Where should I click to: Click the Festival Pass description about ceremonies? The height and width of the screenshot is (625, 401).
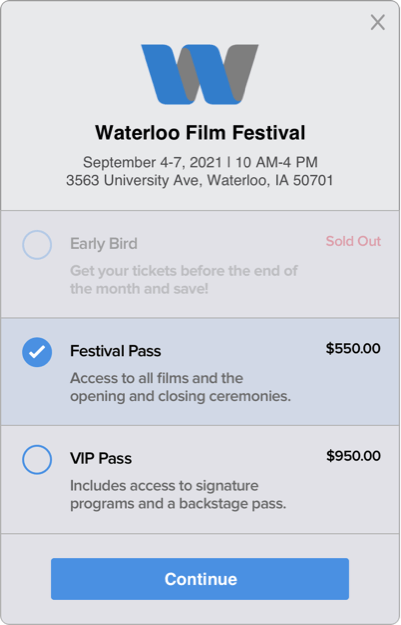pos(181,387)
